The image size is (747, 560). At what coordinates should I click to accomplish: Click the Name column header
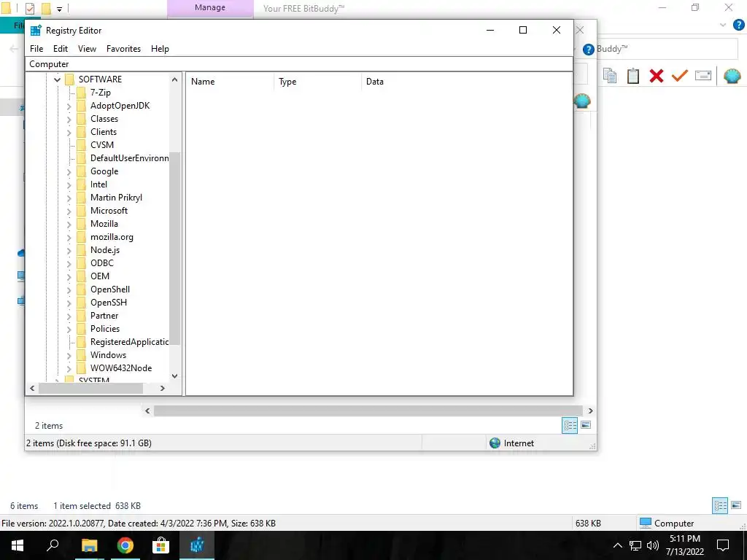point(230,82)
